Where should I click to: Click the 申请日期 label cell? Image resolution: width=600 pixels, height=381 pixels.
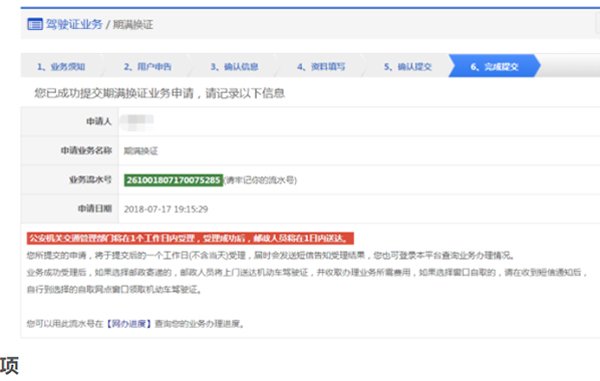click(x=70, y=209)
